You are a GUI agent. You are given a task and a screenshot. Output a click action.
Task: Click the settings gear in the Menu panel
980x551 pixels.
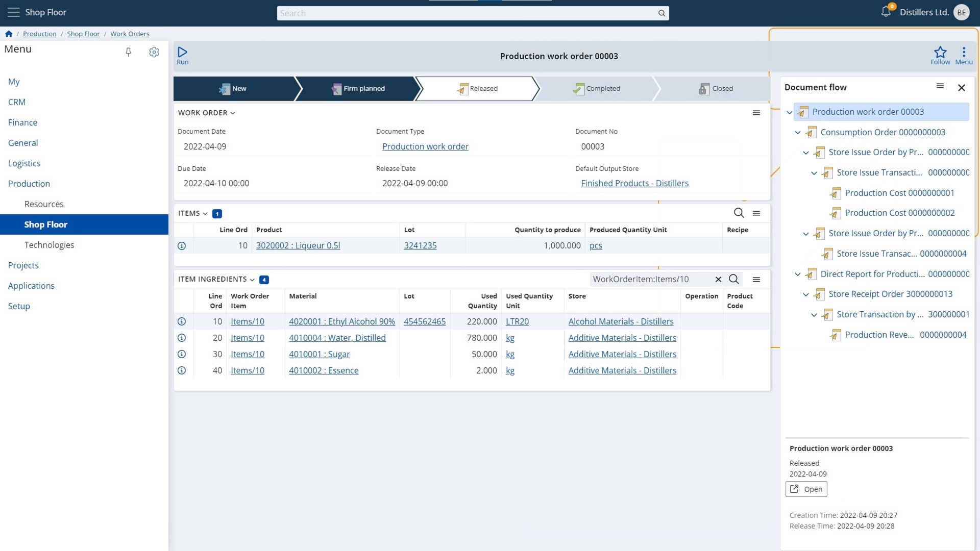pos(154,52)
